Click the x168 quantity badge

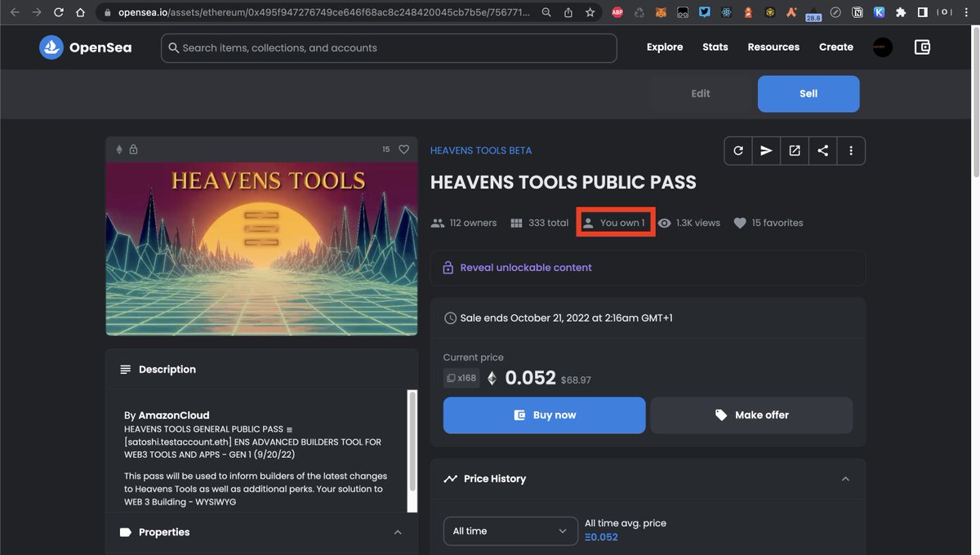tap(461, 378)
